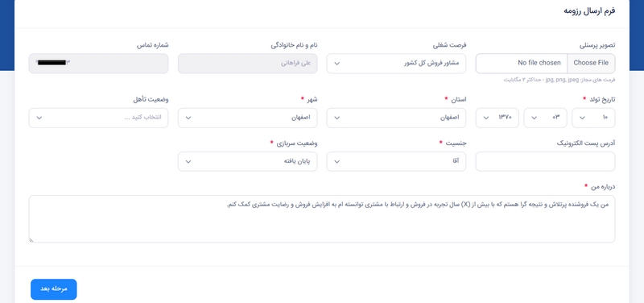644x303 pixels.
Task: Click chevron arrow of the جنسیت dropdown
Action: pyautogui.click(x=336, y=161)
